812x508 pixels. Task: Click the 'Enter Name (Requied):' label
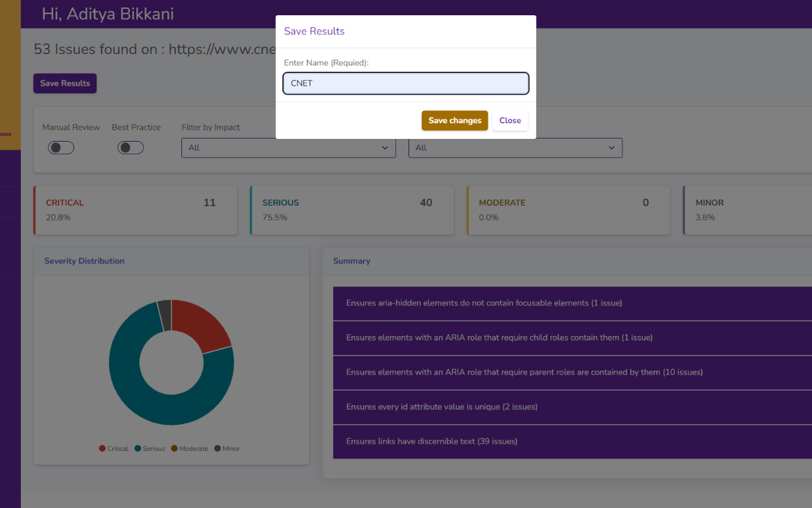click(326, 63)
